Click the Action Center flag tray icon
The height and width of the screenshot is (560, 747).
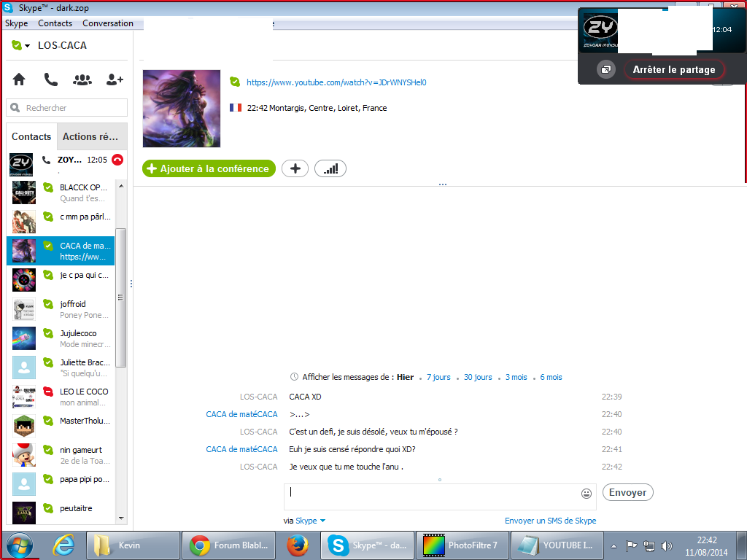[x=631, y=545]
